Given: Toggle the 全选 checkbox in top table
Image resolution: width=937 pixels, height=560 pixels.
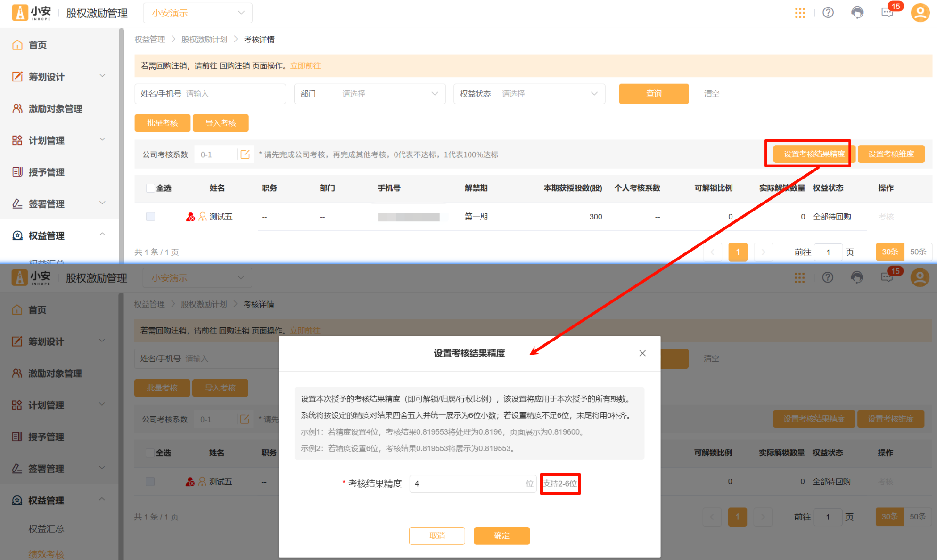Looking at the screenshot, I should point(150,188).
